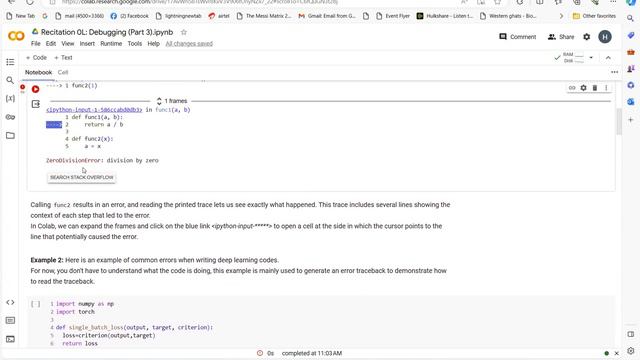Star the notebook next to its title
This screenshot has width=640, height=360.
184,32
